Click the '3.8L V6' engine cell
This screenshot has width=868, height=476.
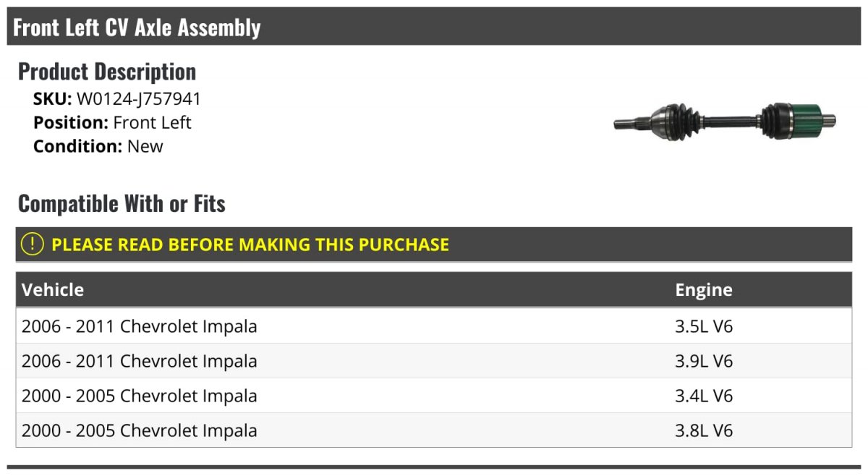[704, 430]
